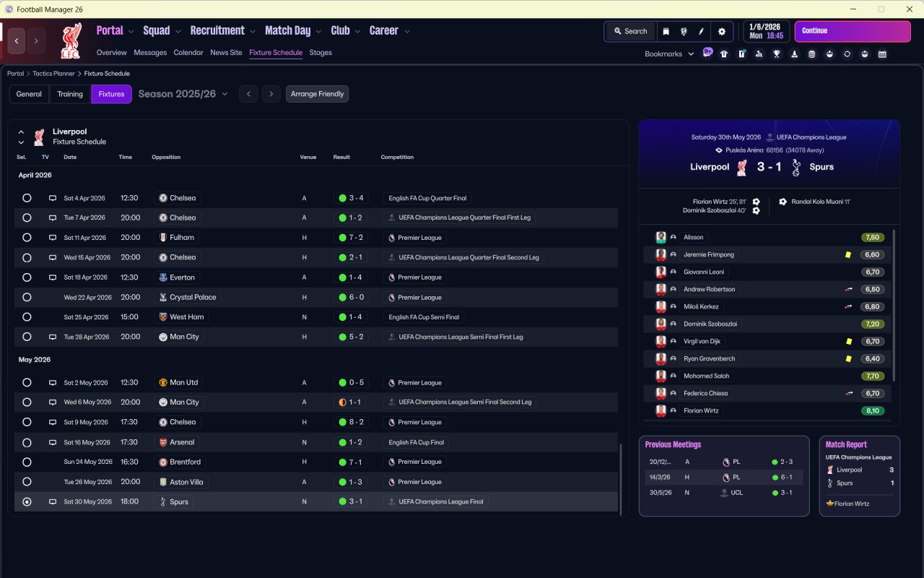Image resolution: width=924 pixels, height=578 pixels.
Task: Select the Sat 2 May Man Utd radio
Action: [x=27, y=383]
